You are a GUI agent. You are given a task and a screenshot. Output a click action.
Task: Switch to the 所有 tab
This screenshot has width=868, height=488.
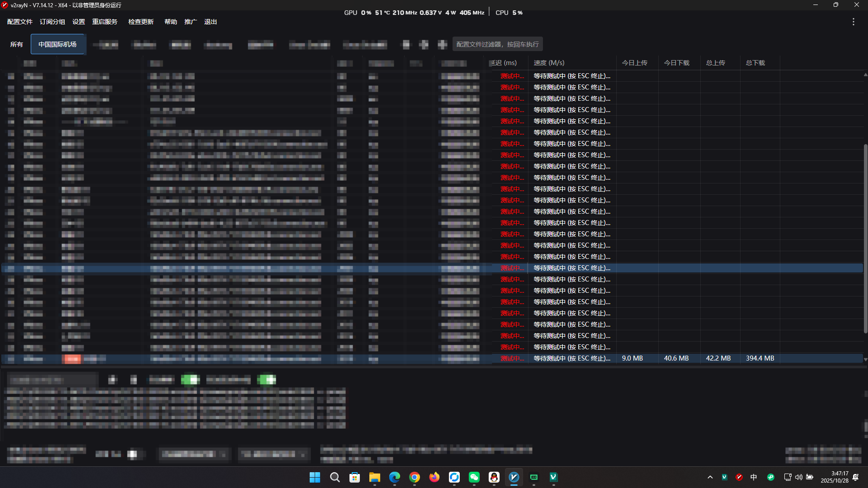pos(16,44)
